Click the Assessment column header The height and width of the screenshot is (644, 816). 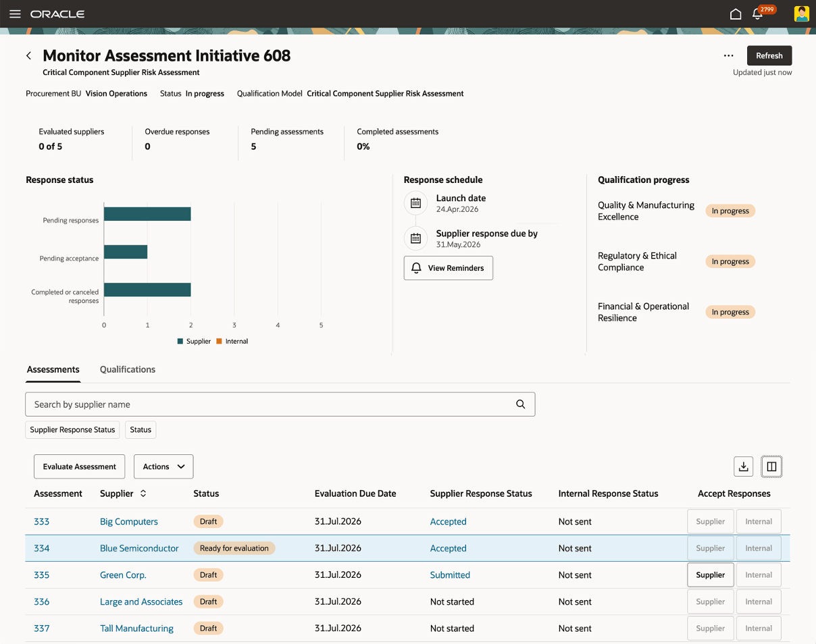pyautogui.click(x=58, y=493)
